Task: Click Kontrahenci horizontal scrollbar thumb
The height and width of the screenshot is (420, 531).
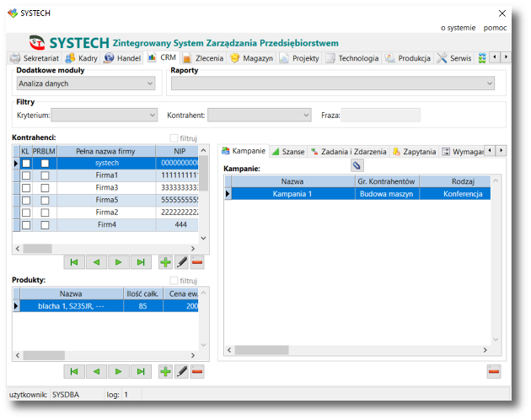Action: [x=37, y=249]
